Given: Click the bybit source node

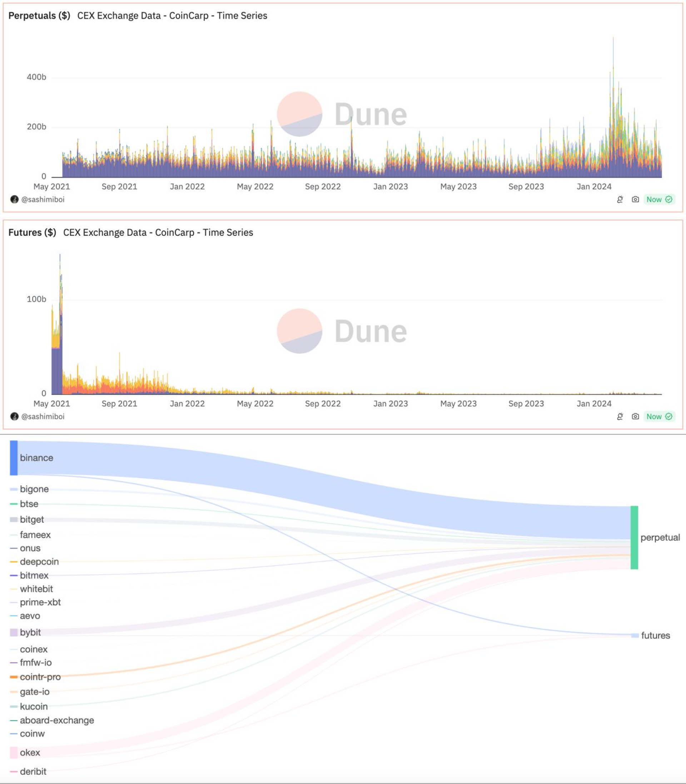Looking at the screenshot, I should [14, 633].
